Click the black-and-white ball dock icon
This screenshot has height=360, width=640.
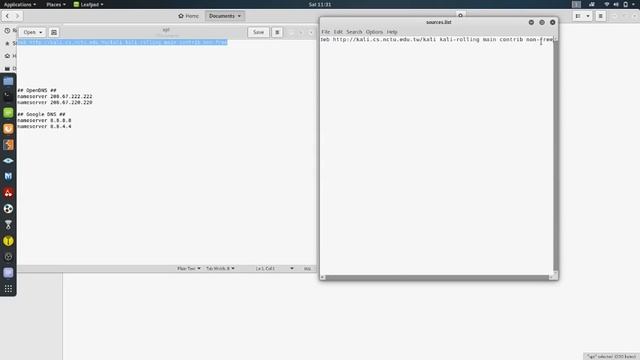(x=8, y=209)
